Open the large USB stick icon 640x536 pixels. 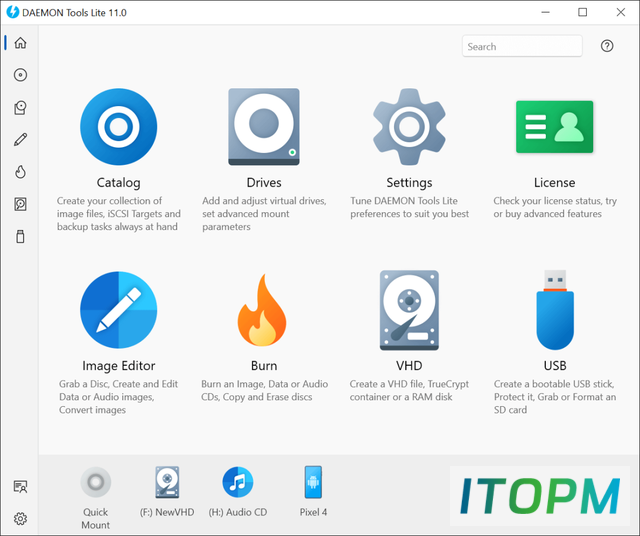coord(555,310)
